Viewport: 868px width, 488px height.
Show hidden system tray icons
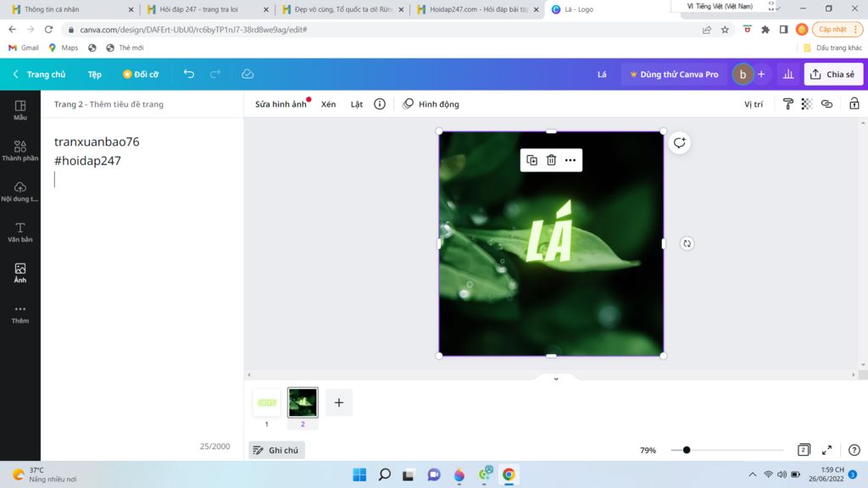click(753, 474)
